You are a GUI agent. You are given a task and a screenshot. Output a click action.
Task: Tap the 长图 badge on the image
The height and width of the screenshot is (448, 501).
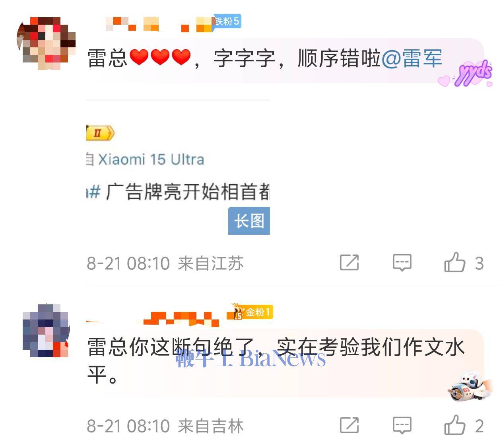tap(249, 221)
